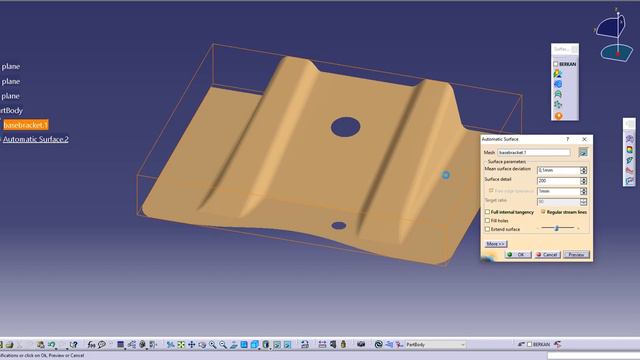Click the Zoom In magnifier icon

[x=212, y=345]
